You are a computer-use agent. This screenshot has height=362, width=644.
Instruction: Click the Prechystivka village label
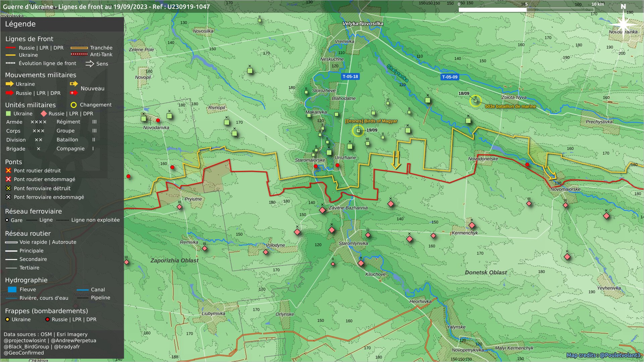pyautogui.click(x=599, y=122)
